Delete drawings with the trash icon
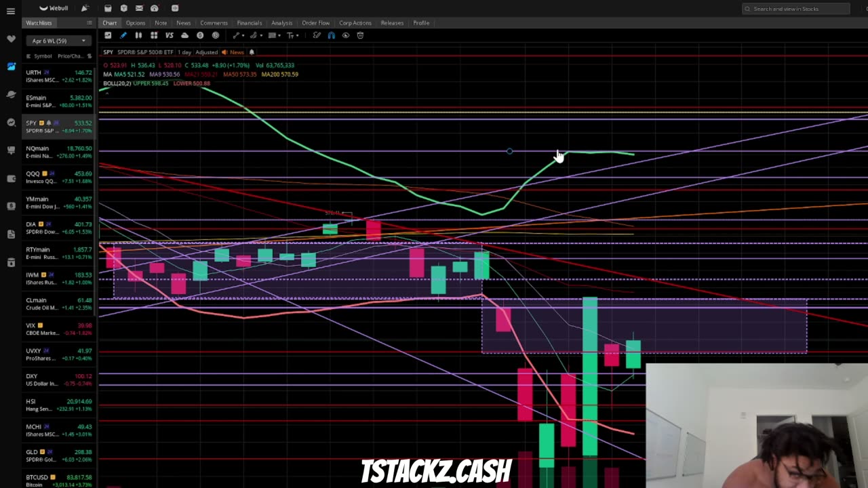 (360, 35)
